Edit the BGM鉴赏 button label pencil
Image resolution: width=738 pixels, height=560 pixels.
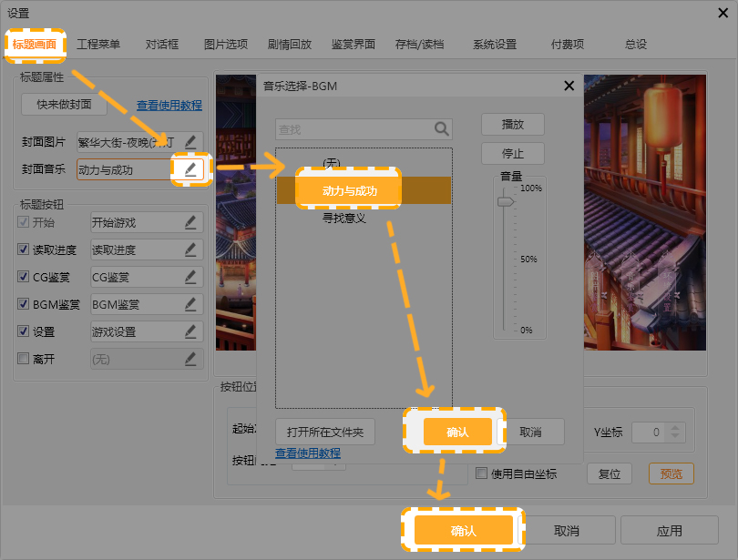pyautogui.click(x=190, y=304)
